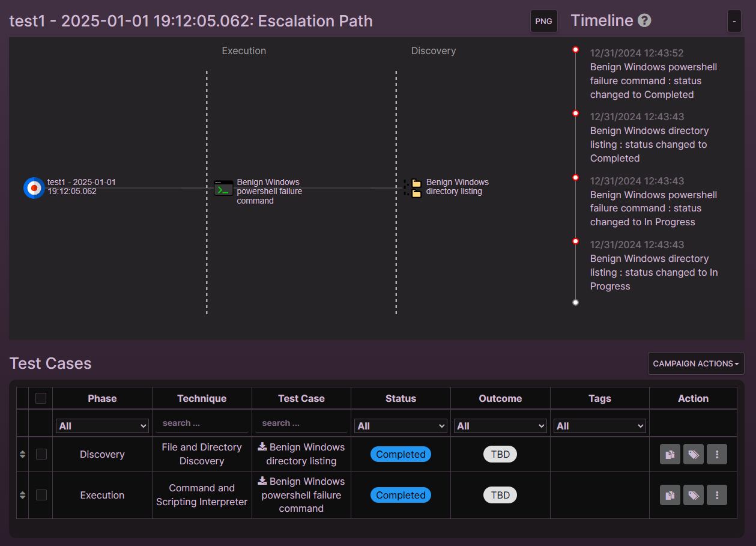Collapse the Timeline panel with minus button
The height and width of the screenshot is (546, 756).
tap(733, 21)
